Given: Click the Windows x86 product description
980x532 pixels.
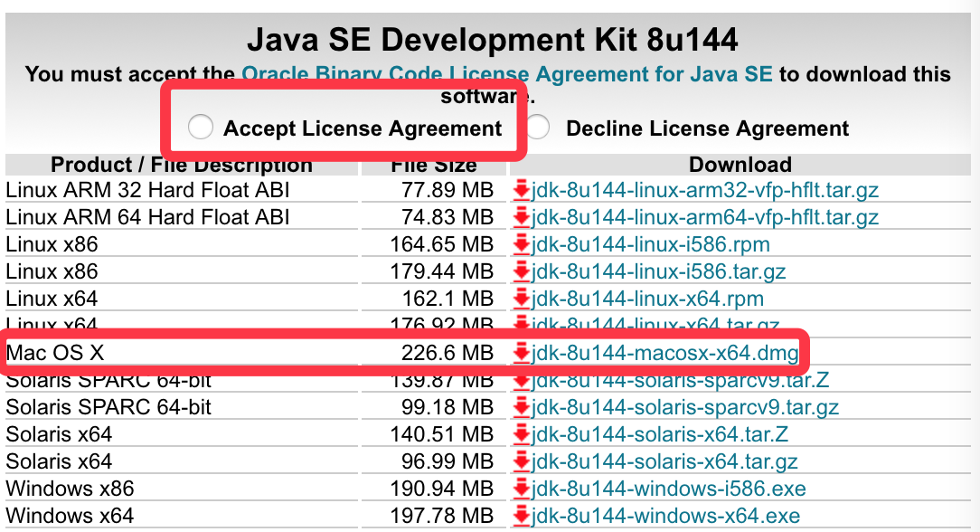Looking at the screenshot, I should tap(70, 489).
